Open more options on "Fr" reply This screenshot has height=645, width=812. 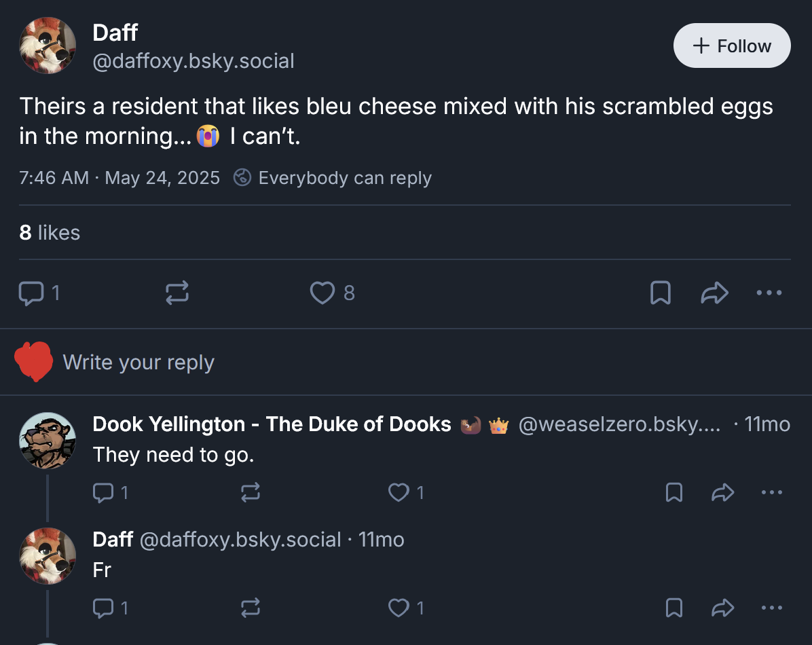coord(772,608)
